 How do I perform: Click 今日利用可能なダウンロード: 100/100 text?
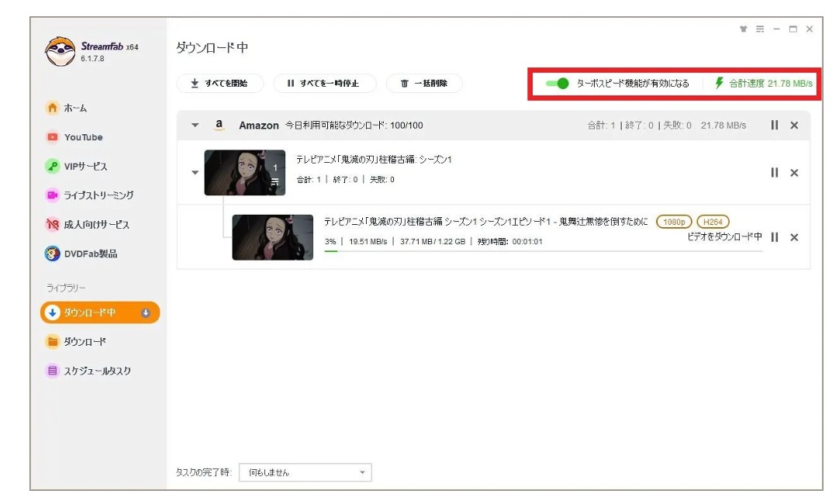[354, 125]
